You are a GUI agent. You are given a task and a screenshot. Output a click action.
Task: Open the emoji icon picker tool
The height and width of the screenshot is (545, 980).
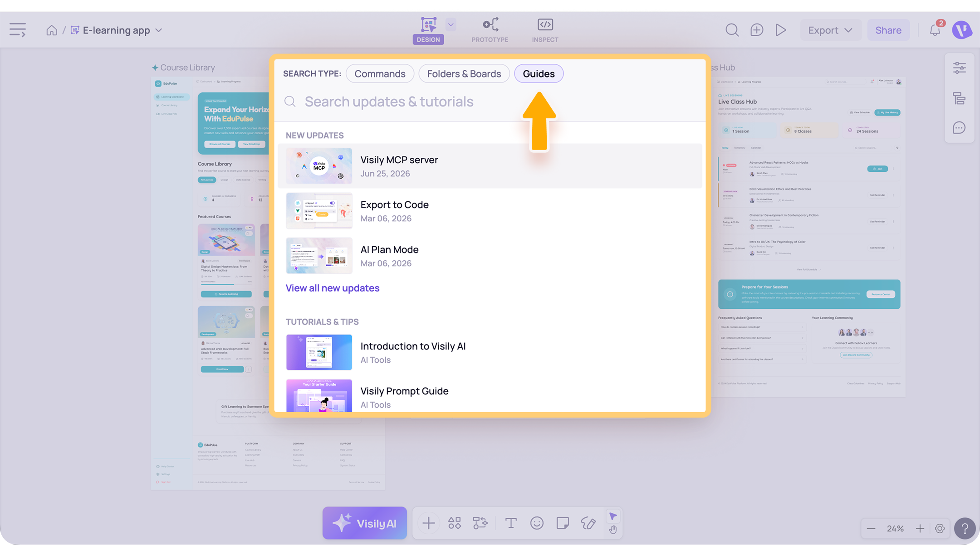[537, 523]
